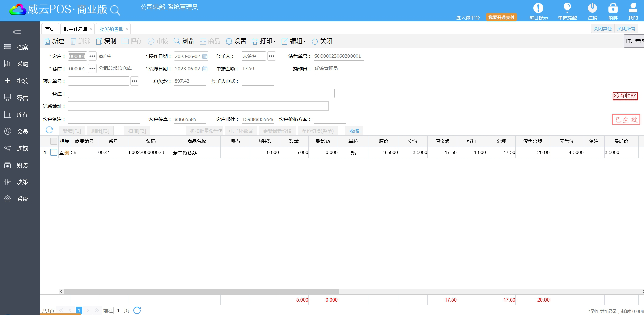Image resolution: width=644 pixels, height=315 pixels.
Task: Open 设置 gear icon in the toolbar
Action: tap(229, 41)
